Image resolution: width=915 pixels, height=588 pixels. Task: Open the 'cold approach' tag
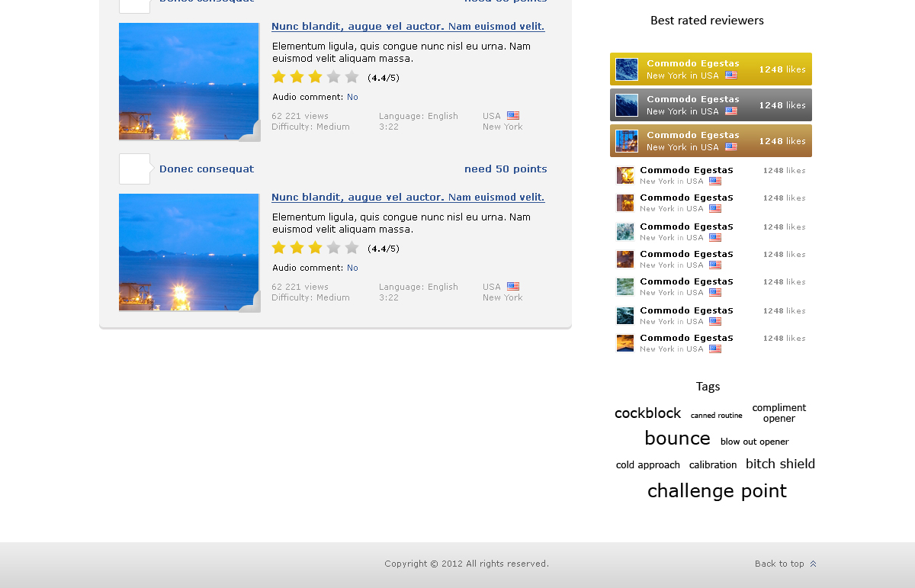pos(647,465)
